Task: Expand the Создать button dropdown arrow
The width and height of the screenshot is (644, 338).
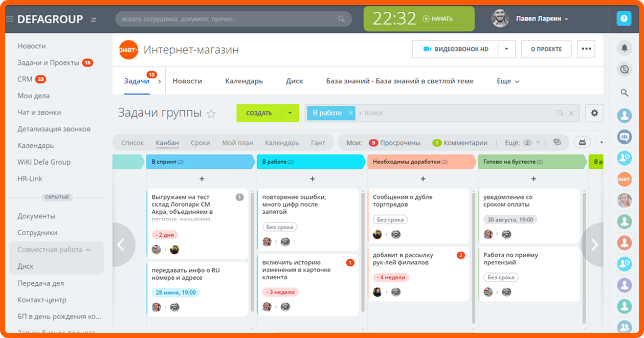Action: 290,113
